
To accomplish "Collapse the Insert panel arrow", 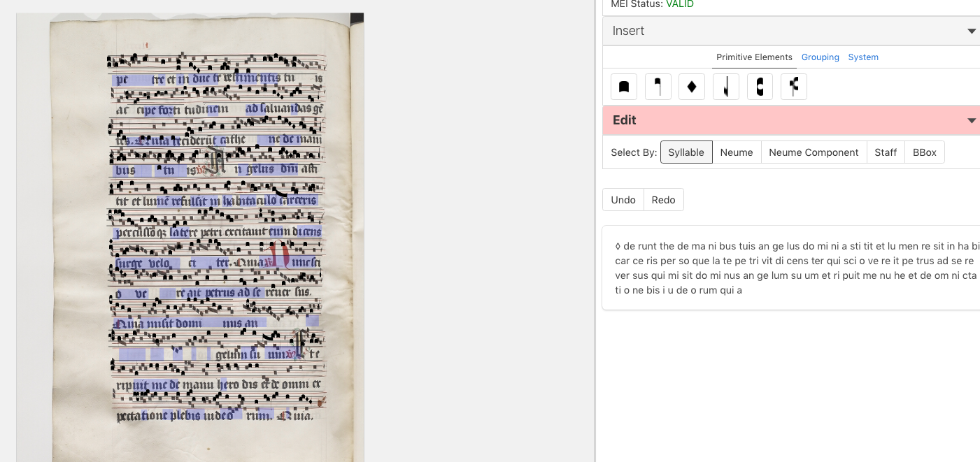I will (971, 31).
